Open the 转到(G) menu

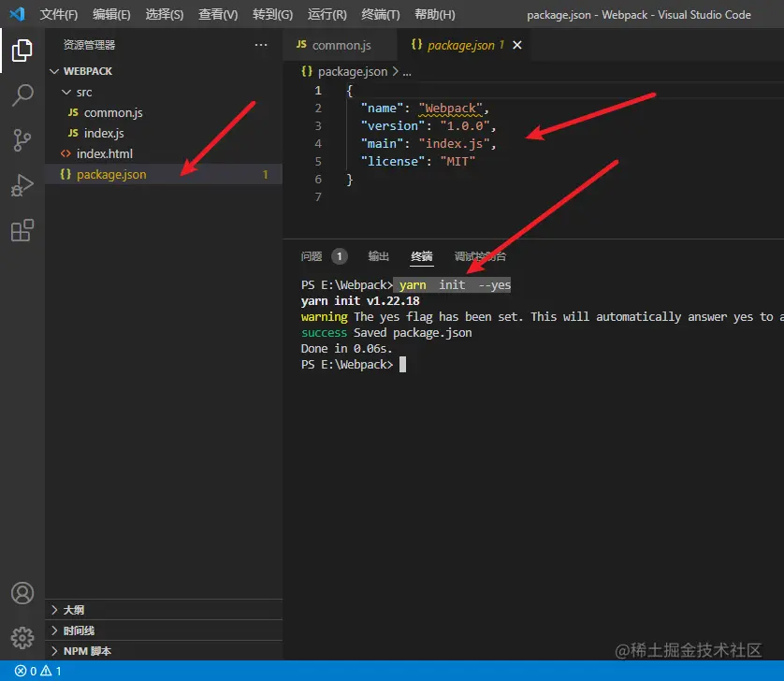[272, 15]
